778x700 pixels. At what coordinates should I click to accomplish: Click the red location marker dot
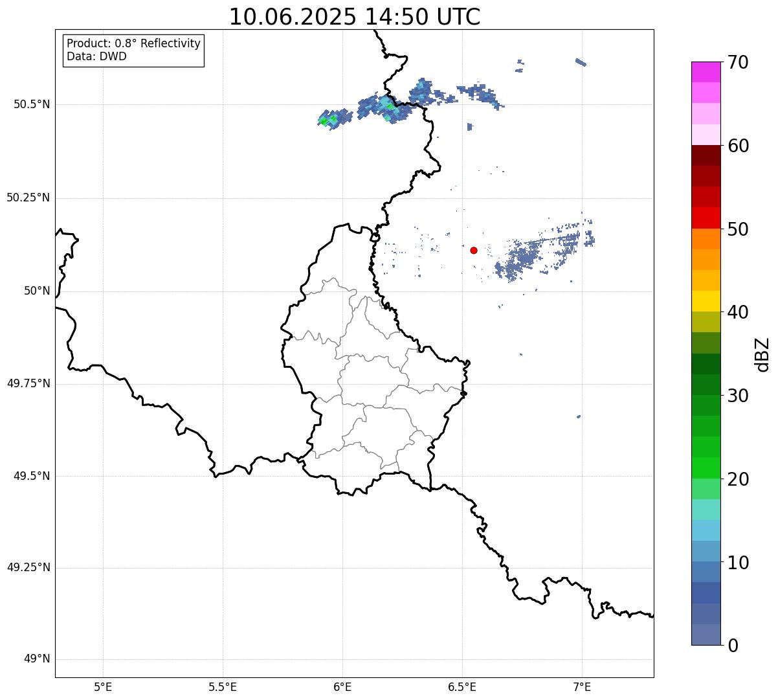pos(474,250)
